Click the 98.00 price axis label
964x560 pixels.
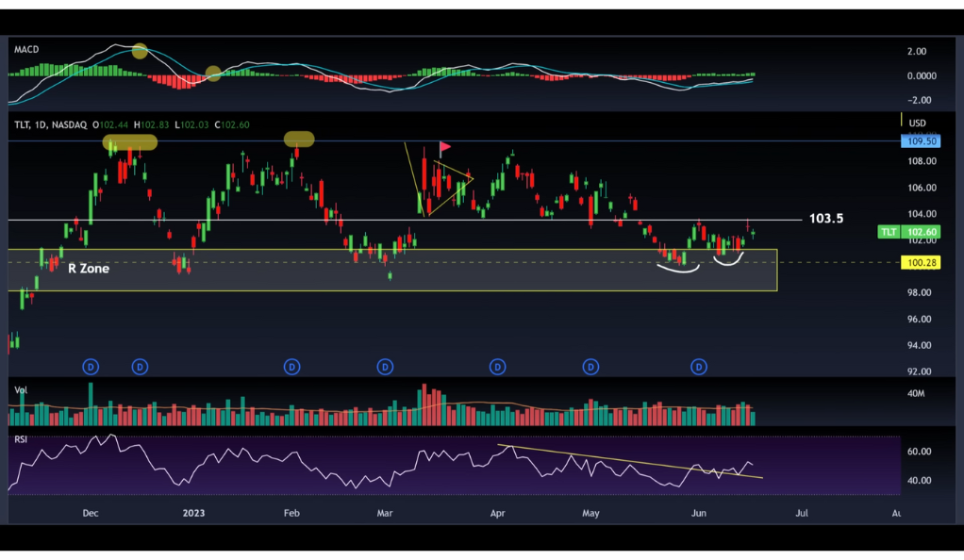[x=919, y=292]
